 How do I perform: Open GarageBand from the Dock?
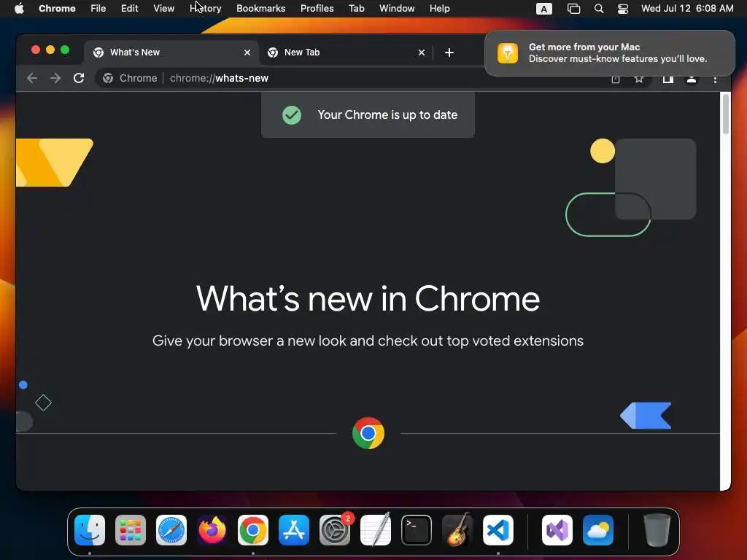click(x=457, y=530)
